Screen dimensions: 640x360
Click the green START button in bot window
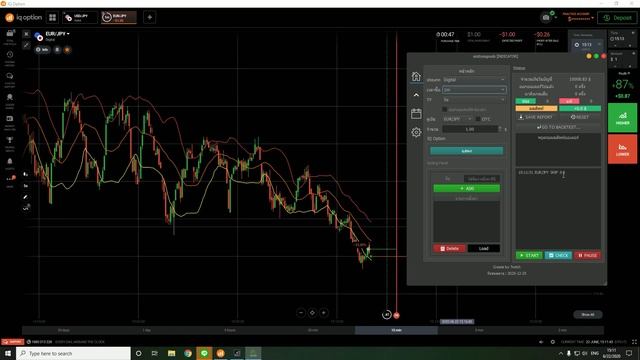pos(529,256)
